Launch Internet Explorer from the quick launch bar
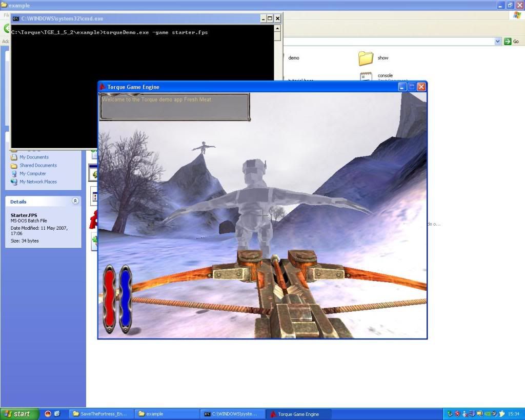This screenshot has height=420, width=525. tap(57, 414)
